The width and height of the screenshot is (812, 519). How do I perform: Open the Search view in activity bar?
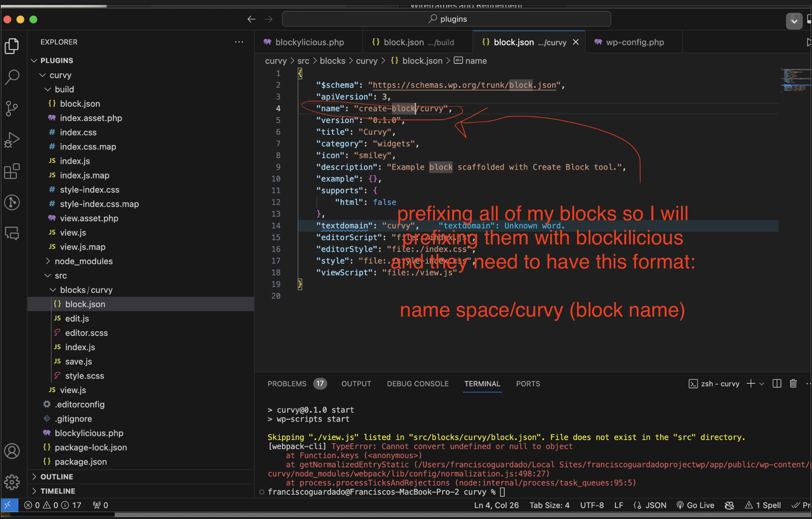[x=12, y=77]
